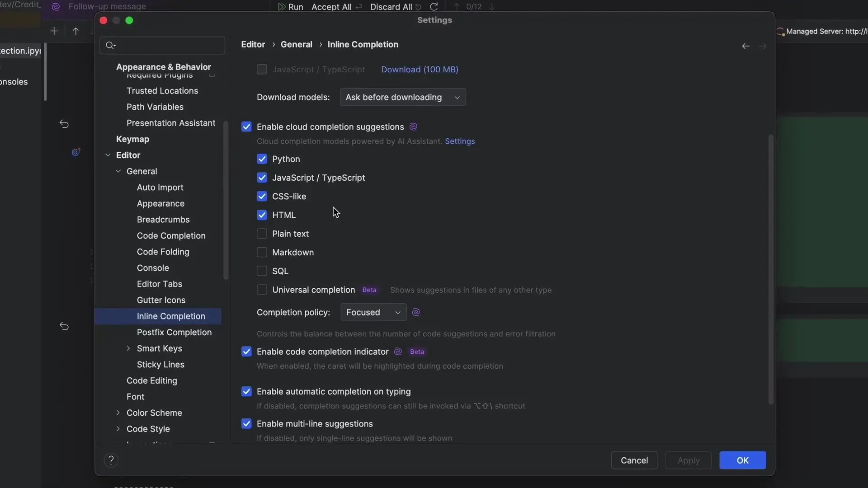Select Keymap in settings tree
868x488 pixels.
pyautogui.click(x=132, y=139)
